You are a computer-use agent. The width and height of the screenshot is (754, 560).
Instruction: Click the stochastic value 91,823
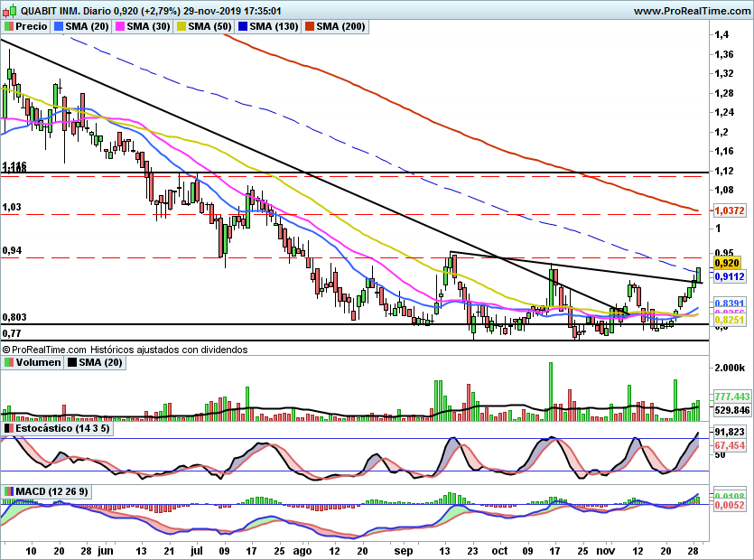point(730,432)
